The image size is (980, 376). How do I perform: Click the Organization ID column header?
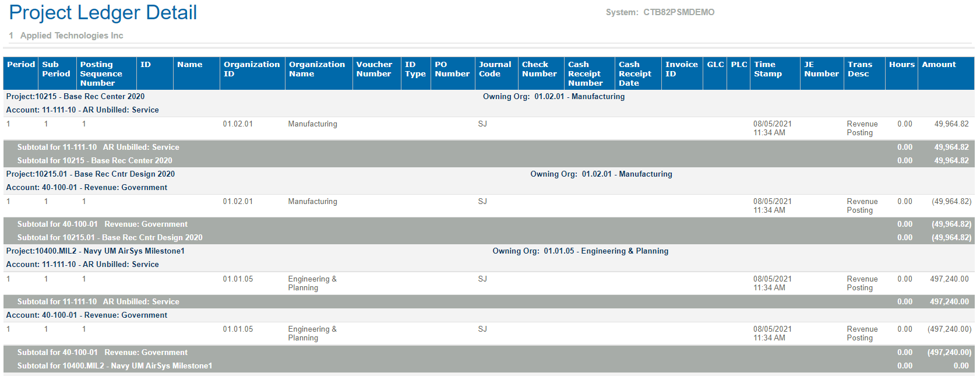pyautogui.click(x=251, y=69)
